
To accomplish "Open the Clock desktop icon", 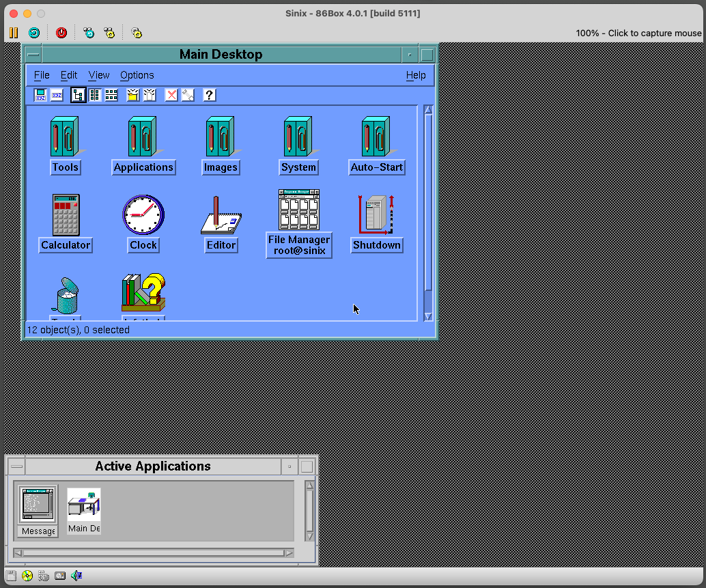I will point(143,214).
